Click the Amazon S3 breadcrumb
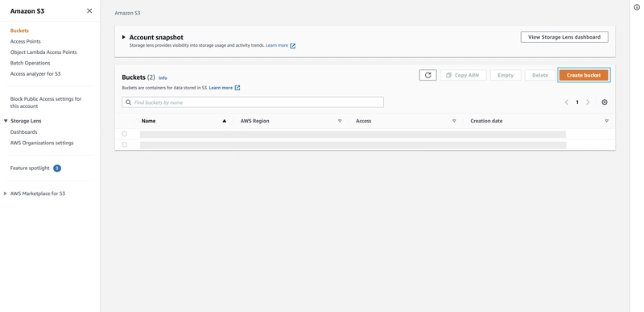The height and width of the screenshot is (312, 644). coord(127,13)
